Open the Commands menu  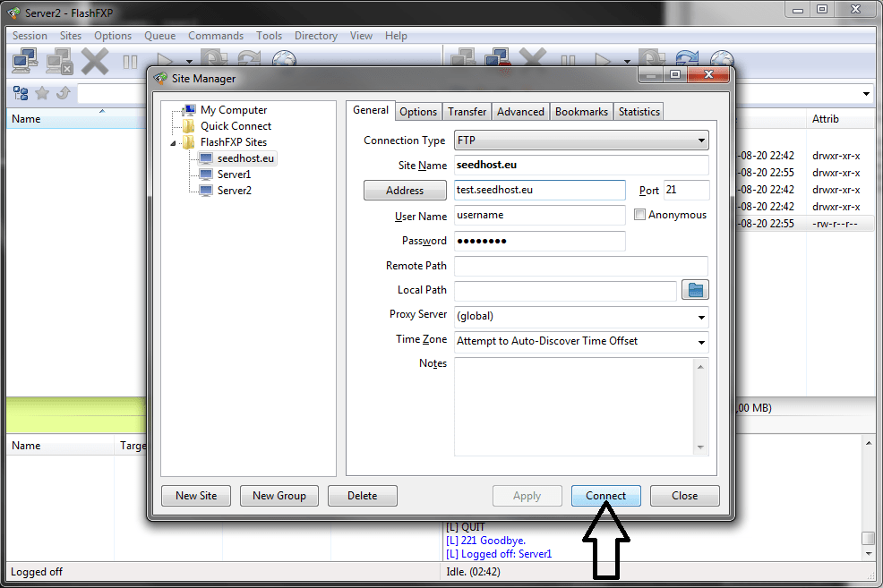pyautogui.click(x=216, y=36)
